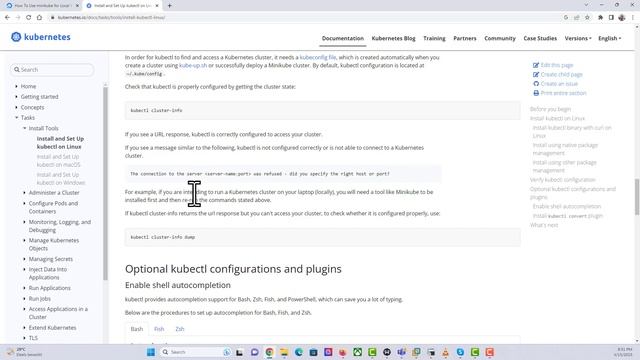Open the browser home page icon
This screenshot has height=360, width=640.
[39, 18]
